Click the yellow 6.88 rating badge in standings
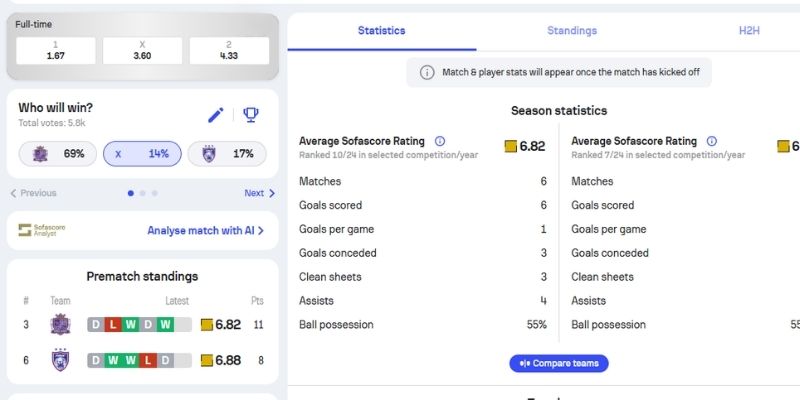 coord(221,360)
